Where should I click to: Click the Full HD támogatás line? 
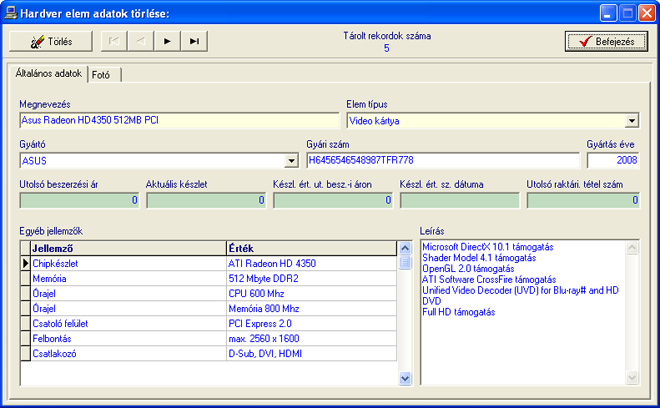[x=458, y=312]
